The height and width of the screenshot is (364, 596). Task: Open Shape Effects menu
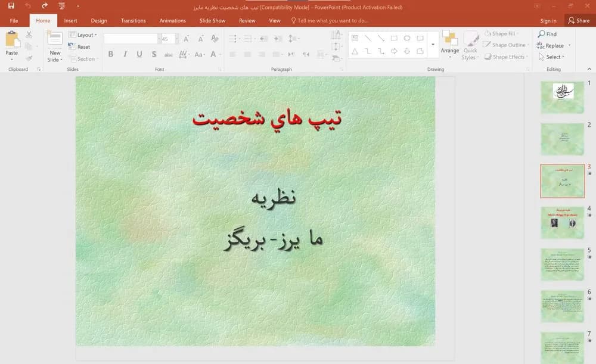(506, 57)
